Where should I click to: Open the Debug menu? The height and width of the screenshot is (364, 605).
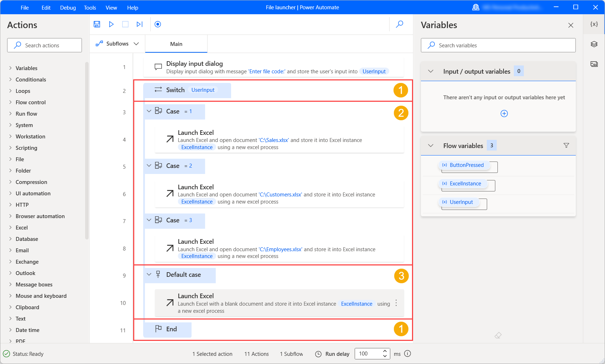tap(68, 7)
